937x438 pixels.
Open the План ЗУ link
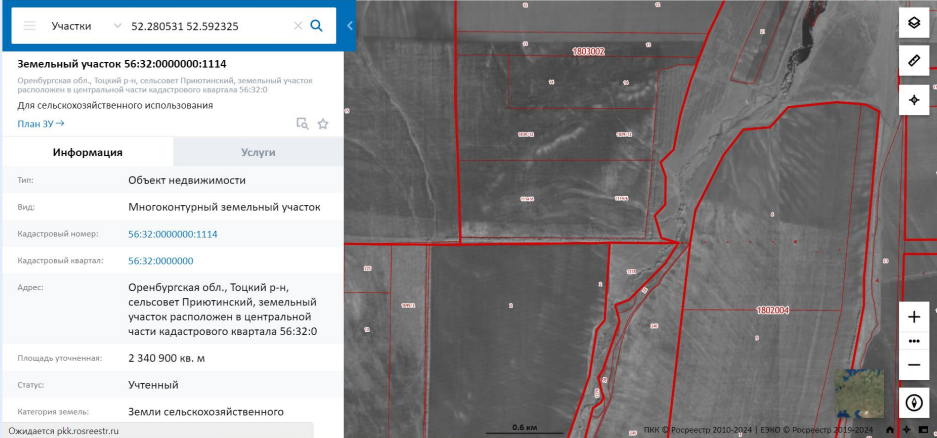tap(41, 124)
